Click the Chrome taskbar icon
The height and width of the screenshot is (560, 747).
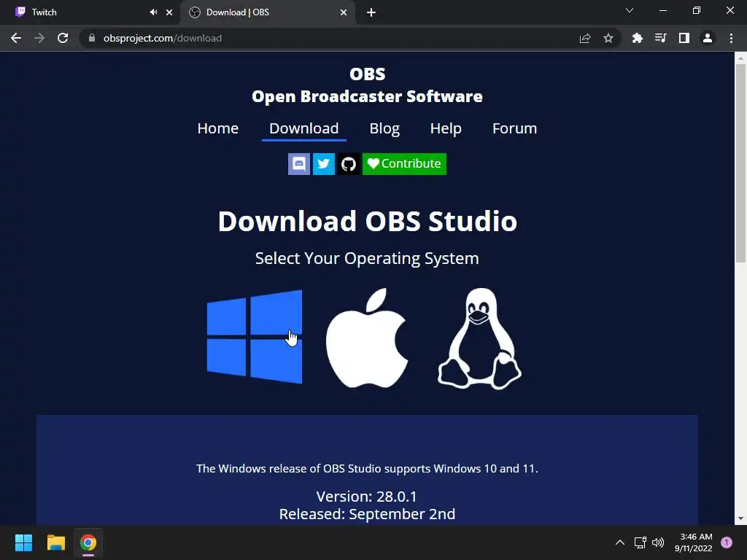point(88,542)
